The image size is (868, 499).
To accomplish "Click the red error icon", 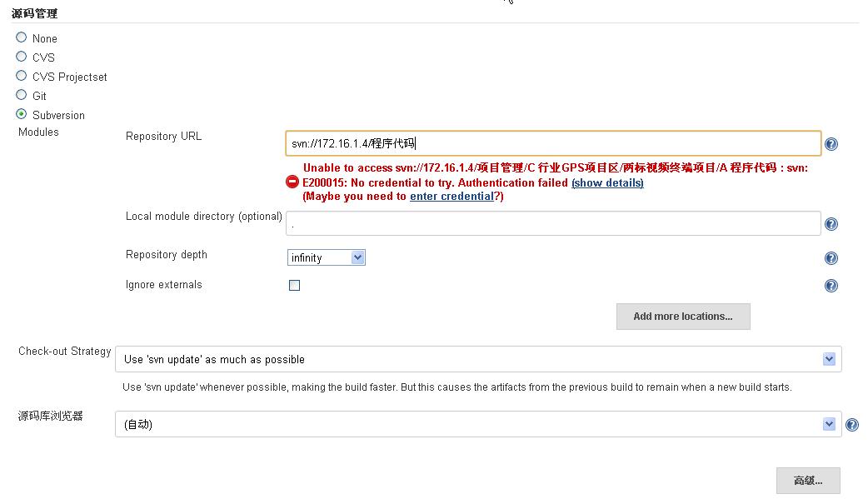I will [x=292, y=182].
